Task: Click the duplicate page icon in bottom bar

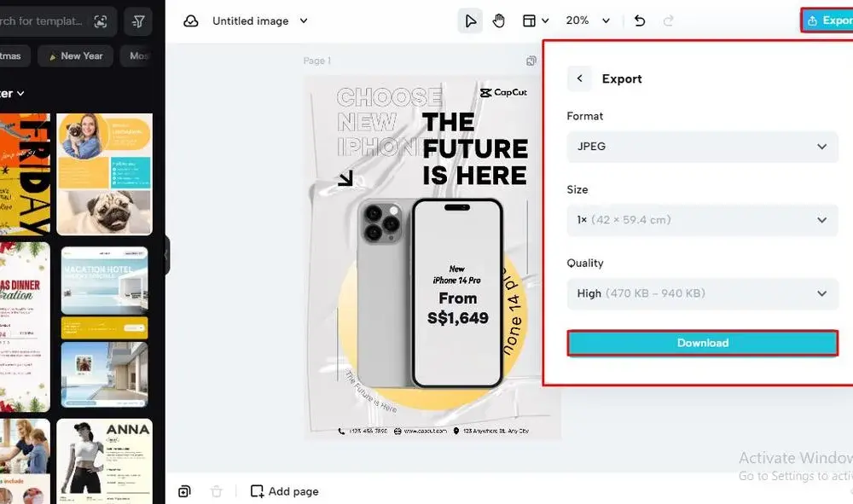Action: click(x=184, y=491)
